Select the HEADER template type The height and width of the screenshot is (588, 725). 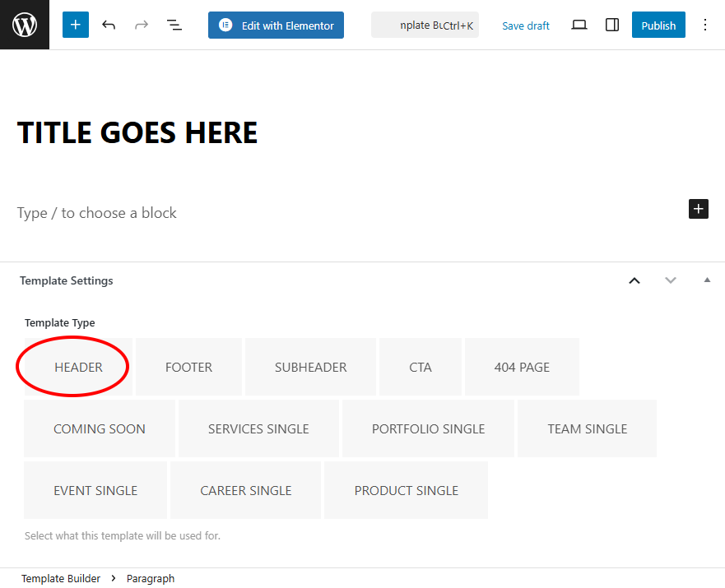[x=78, y=367]
